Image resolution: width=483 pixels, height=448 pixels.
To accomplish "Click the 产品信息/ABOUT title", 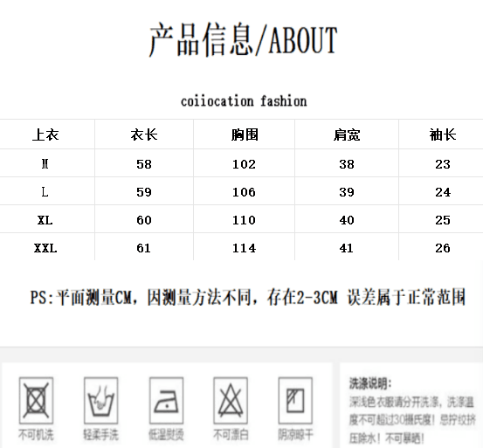I will coord(244,39).
